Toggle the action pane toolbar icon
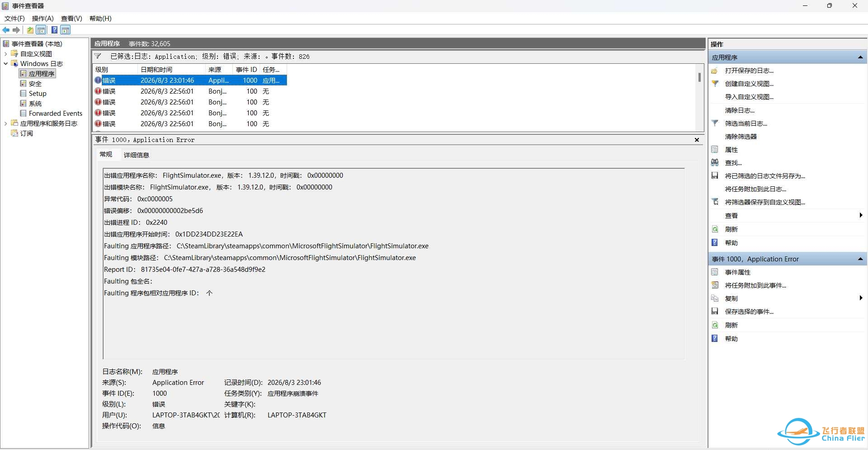Image resolution: width=868 pixels, height=450 pixels. (x=66, y=30)
